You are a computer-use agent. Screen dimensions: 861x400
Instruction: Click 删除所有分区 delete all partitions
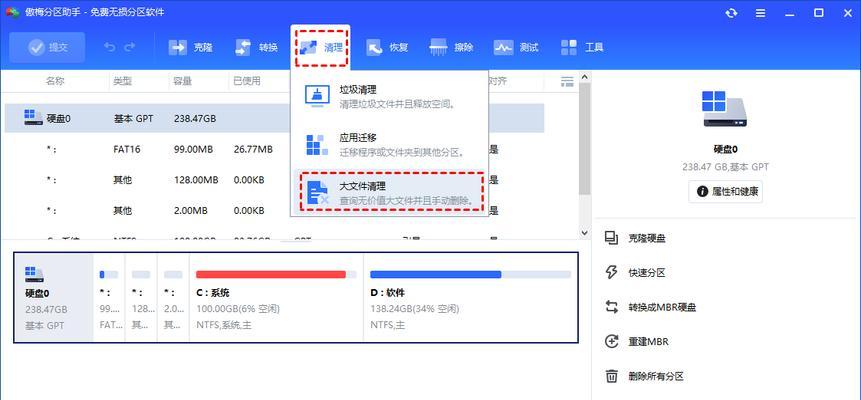click(656, 376)
